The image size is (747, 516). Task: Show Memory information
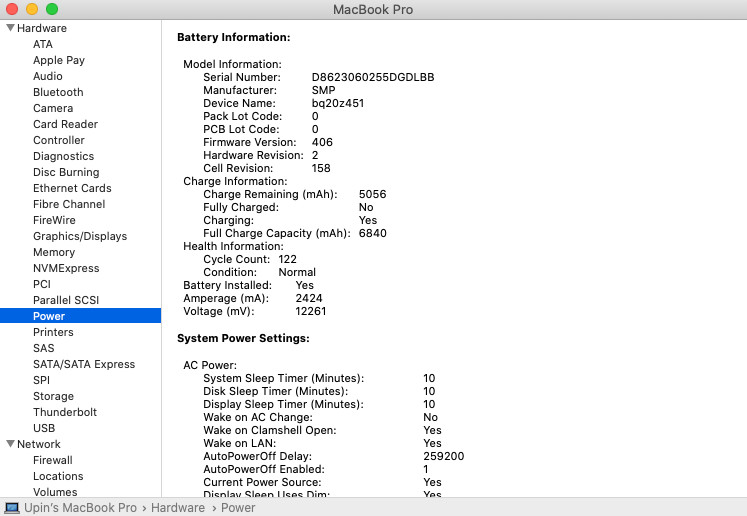pyautogui.click(x=54, y=252)
